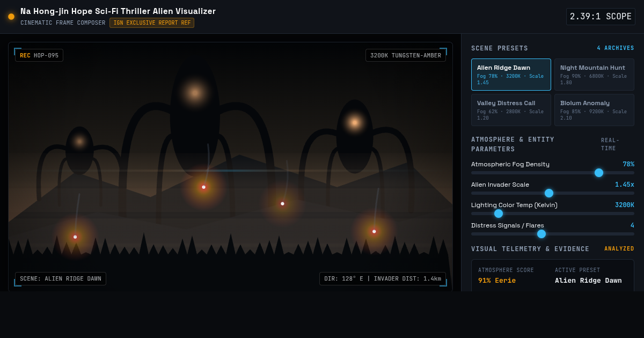Click the SCENE PRESETS heading
Viewport: 644px width, 338px height.
pyautogui.click(x=500, y=48)
